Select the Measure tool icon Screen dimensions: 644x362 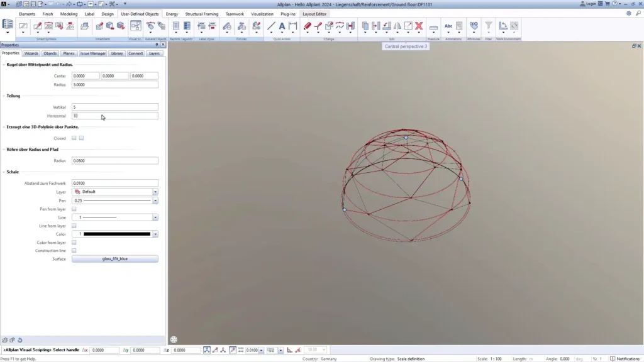point(433,26)
